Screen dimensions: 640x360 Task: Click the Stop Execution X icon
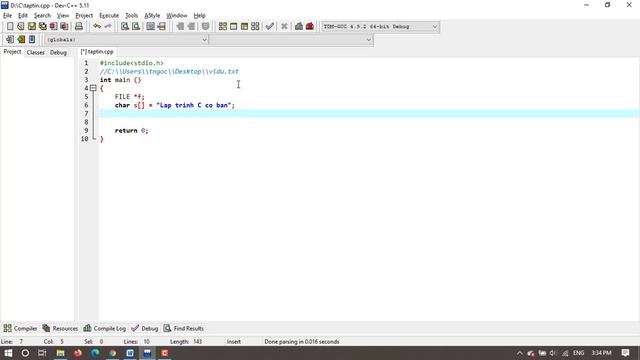coord(284,27)
